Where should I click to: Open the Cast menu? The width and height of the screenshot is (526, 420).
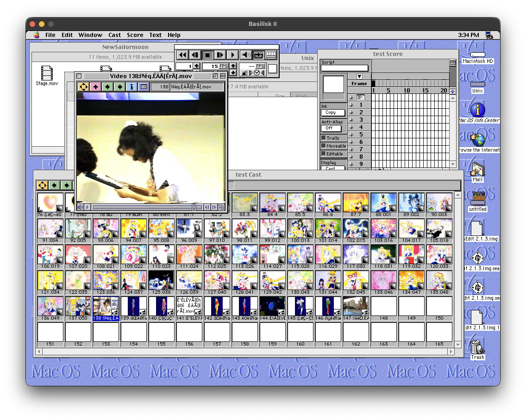(114, 35)
